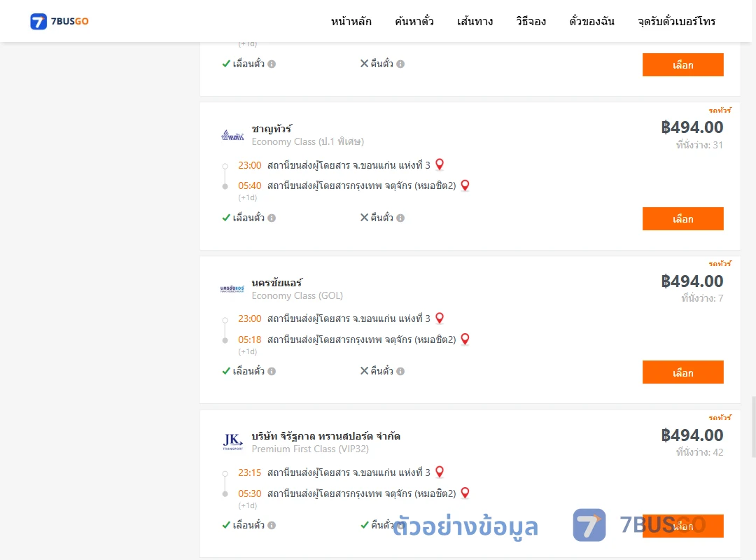Click map pin beside JK 23:15 departure station
Viewport: 756px width, 560px height.
[x=439, y=472]
